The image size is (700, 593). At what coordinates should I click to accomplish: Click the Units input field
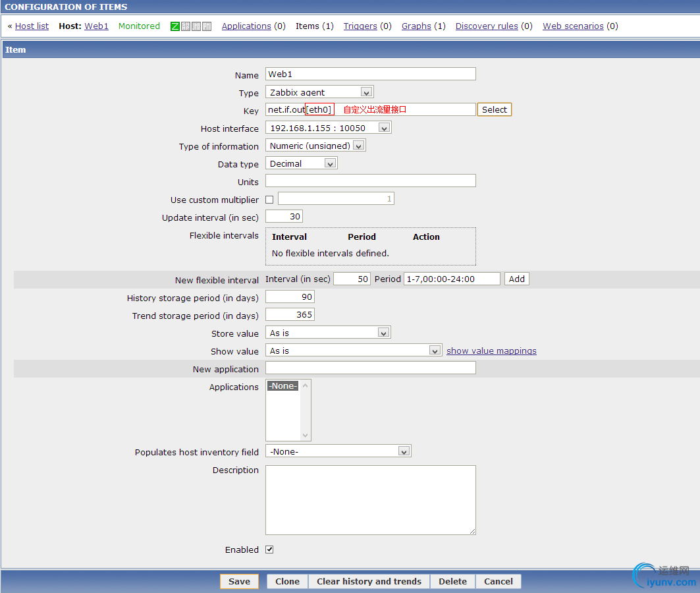[x=371, y=181]
